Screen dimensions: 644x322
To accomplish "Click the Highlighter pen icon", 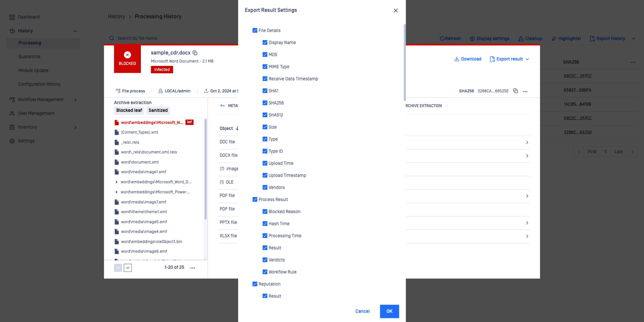I will 554,39.
